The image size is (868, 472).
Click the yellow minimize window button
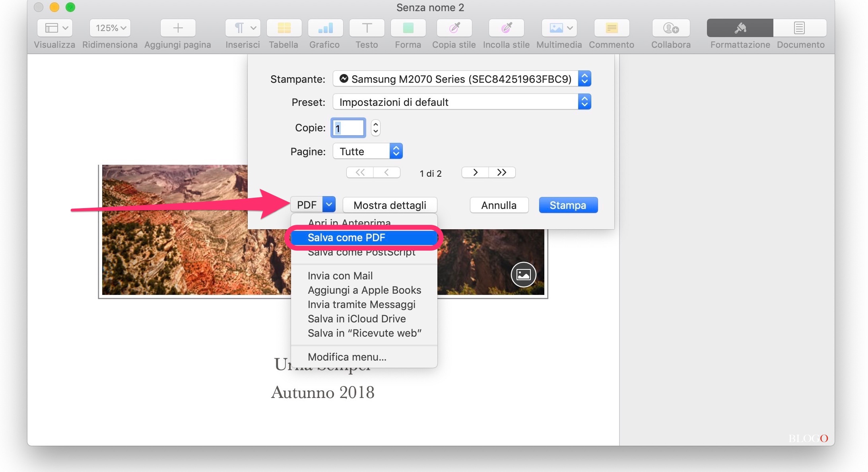tap(54, 7)
